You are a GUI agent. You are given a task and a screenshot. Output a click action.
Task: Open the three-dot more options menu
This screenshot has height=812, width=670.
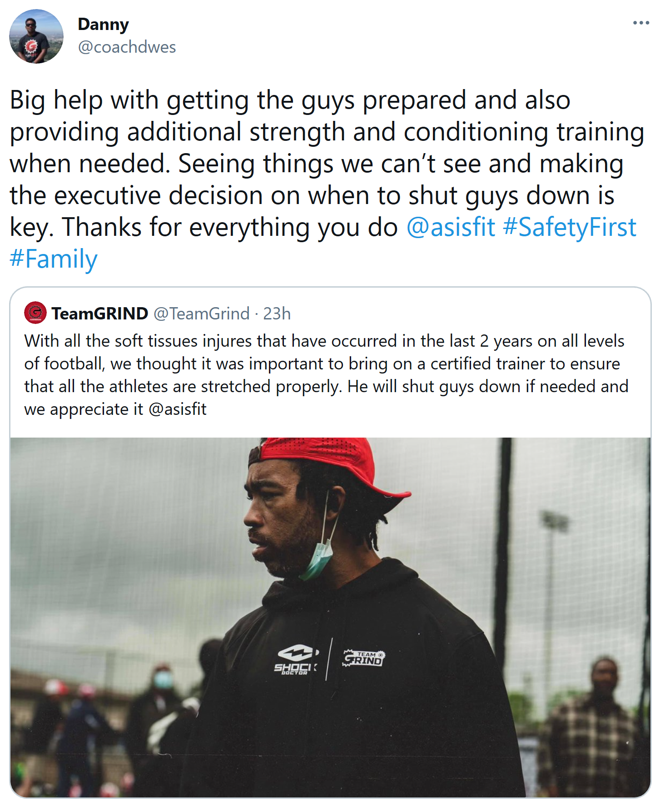pyautogui.click(x=641, y=23)
